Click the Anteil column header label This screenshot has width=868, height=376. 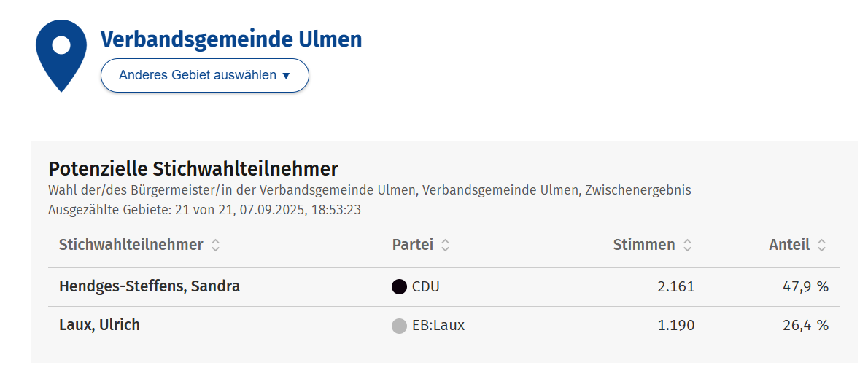[x=789, y=245]
